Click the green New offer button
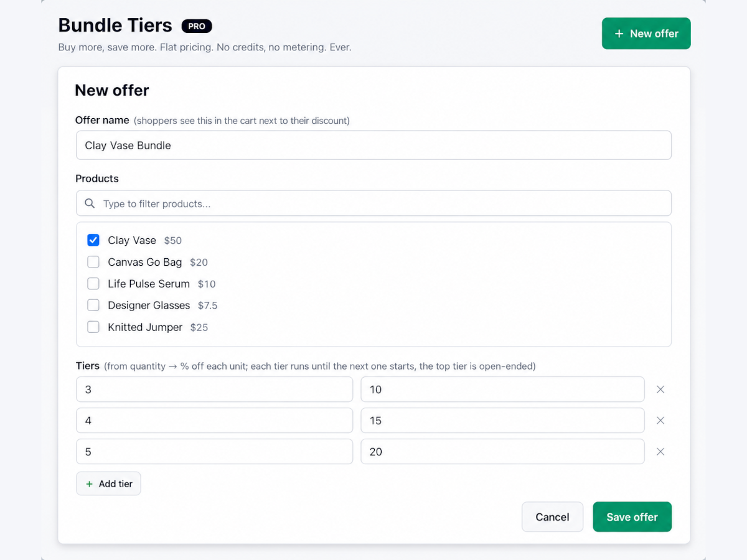Viewport: 747px width, 560px height. pos(646,34)
